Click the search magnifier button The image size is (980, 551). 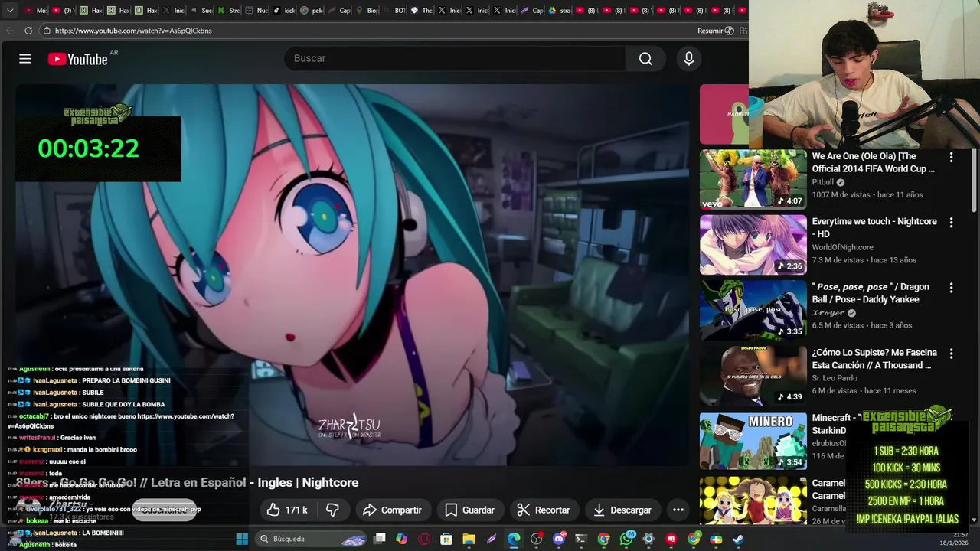click(645, 59)
